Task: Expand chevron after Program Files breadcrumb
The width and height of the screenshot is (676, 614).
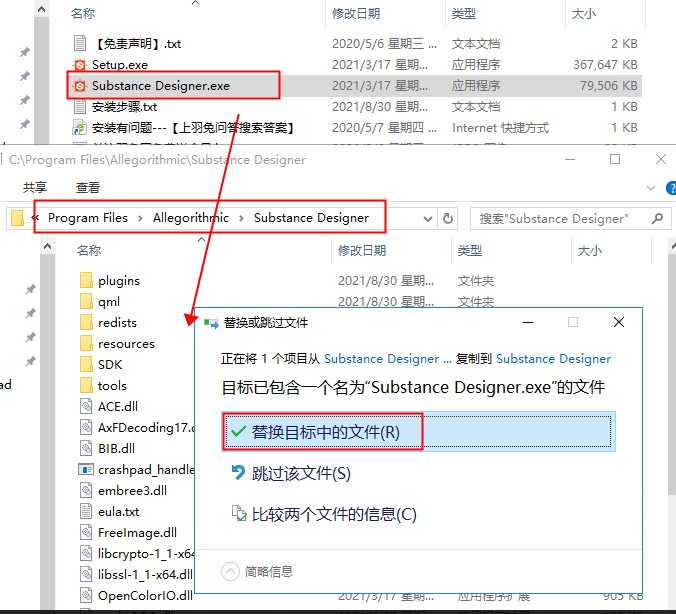Action: click(140, 218)
